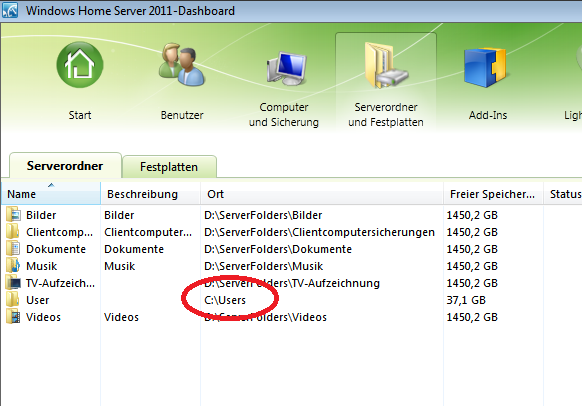Image resolution: width=582 pixels, height=406 pixels.
Task: Select the TV-Aufzeich... folder name
Action: 60,284
